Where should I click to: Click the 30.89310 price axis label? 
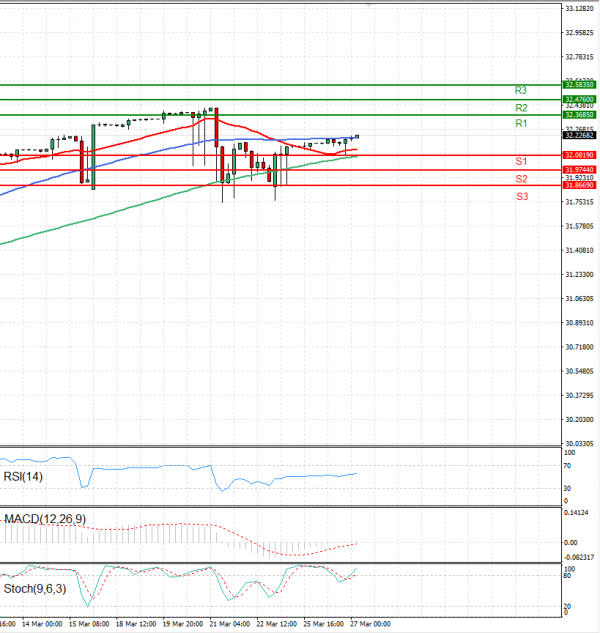[x=579, y=323]
